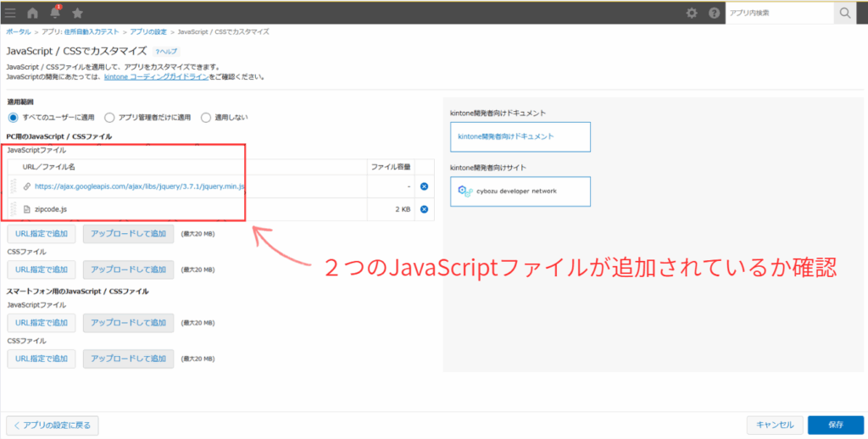
Task: Click アプリの設定 breadcrumb link
Action: coord(148,32)
